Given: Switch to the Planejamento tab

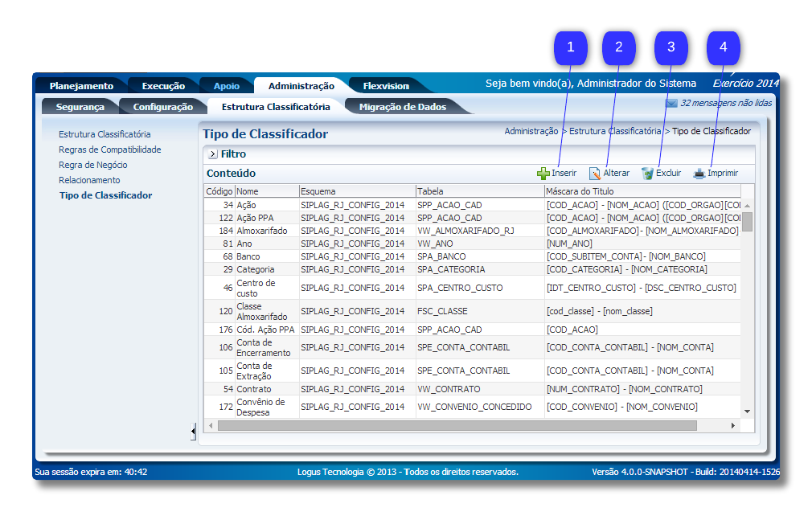Looking at the screenshot, I should 81,86.
